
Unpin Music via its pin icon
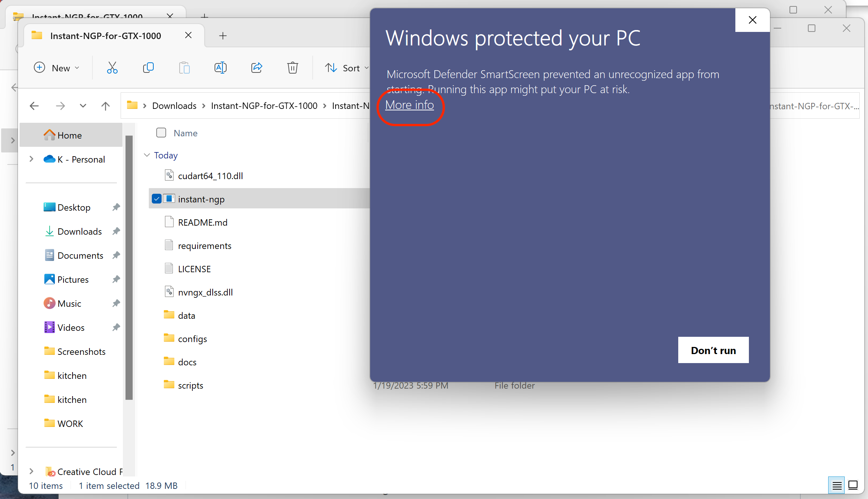pyautogui.click(x=116, y=303)
